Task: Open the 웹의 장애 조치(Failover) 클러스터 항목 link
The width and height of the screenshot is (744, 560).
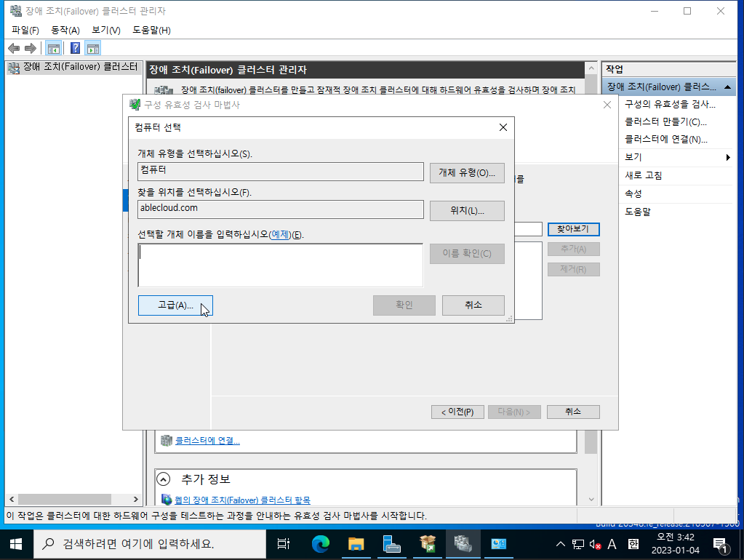Action: [x=242, y=500]
